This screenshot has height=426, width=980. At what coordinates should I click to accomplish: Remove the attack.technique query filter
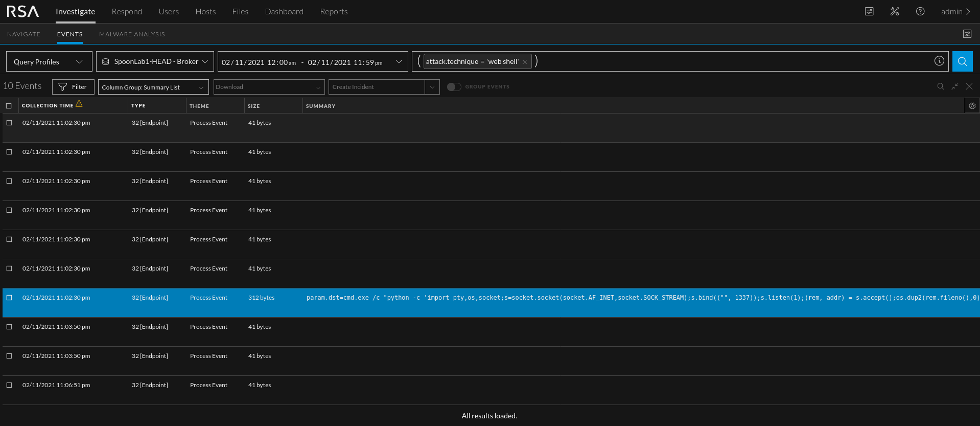tap(525, 62)
